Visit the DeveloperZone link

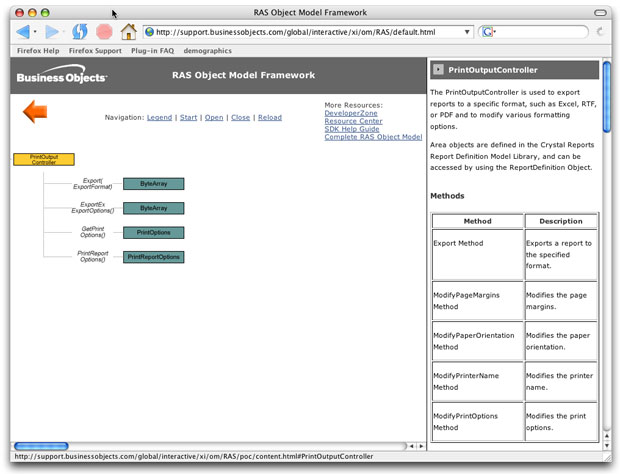point(351,113)
